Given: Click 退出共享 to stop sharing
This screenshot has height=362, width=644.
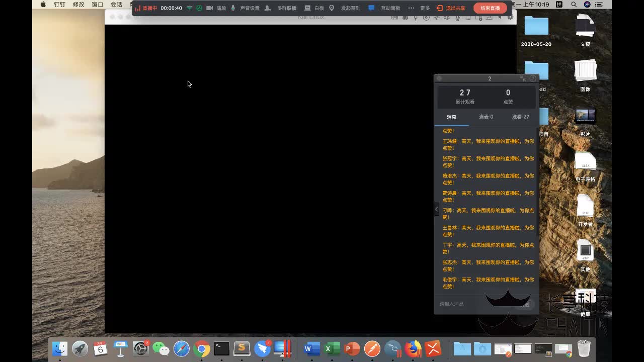Looking at the screenshot, I should pos(451,8).
